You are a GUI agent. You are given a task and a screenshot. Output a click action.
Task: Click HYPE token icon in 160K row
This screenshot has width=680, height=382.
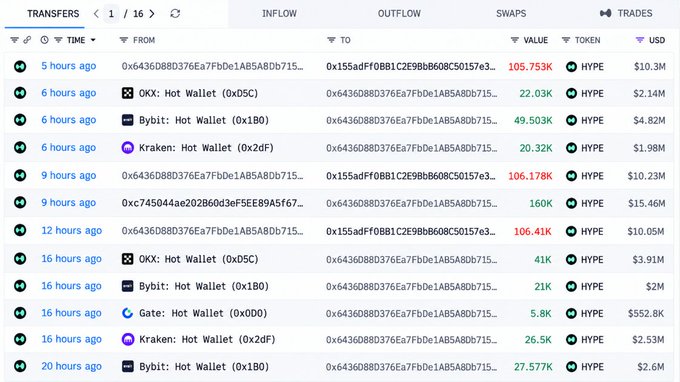[x=571, y=203]
